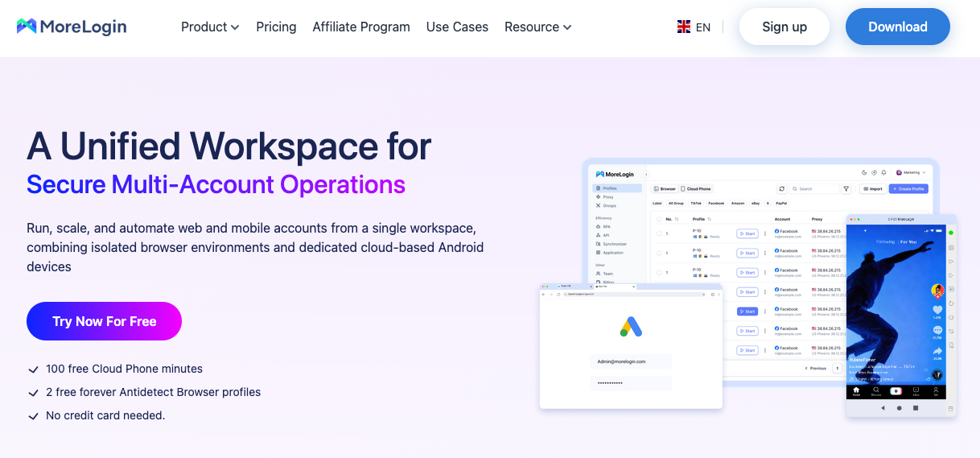Image resolution: width=980 pixels, height=458 pixels.
Task: Open the Pricing page
Action: click(276, 27)
